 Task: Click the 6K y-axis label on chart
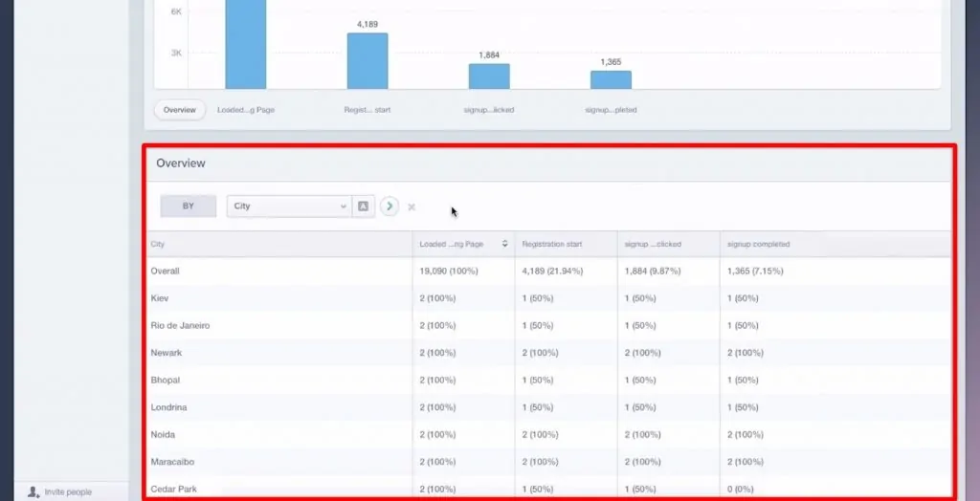point(176,11)
